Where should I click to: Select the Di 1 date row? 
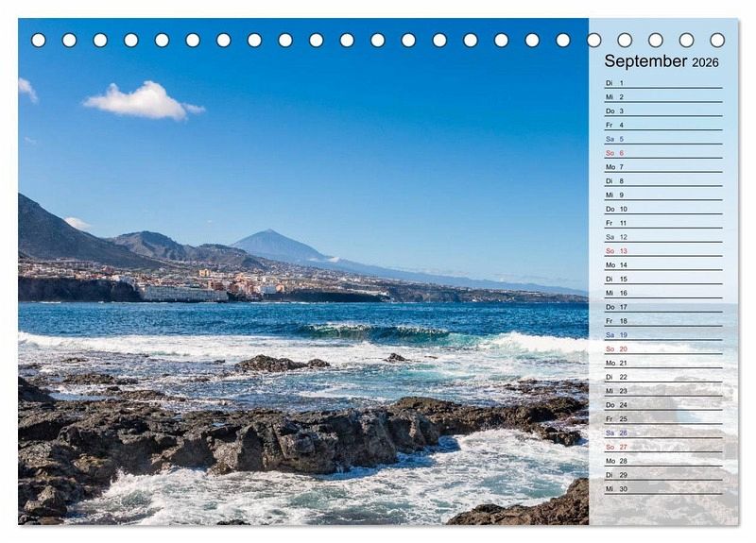(x=662, y=83)
